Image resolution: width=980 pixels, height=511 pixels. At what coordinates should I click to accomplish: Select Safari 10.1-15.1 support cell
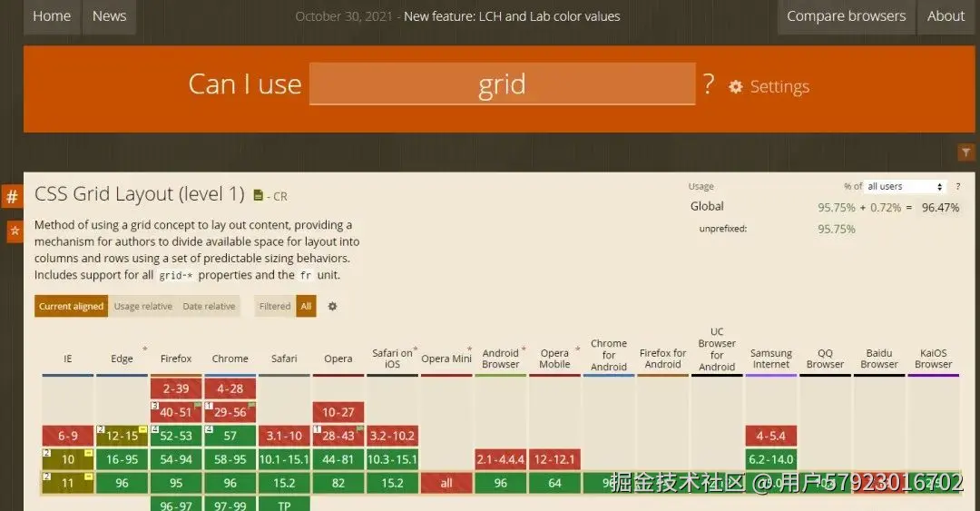click(284, 459)
